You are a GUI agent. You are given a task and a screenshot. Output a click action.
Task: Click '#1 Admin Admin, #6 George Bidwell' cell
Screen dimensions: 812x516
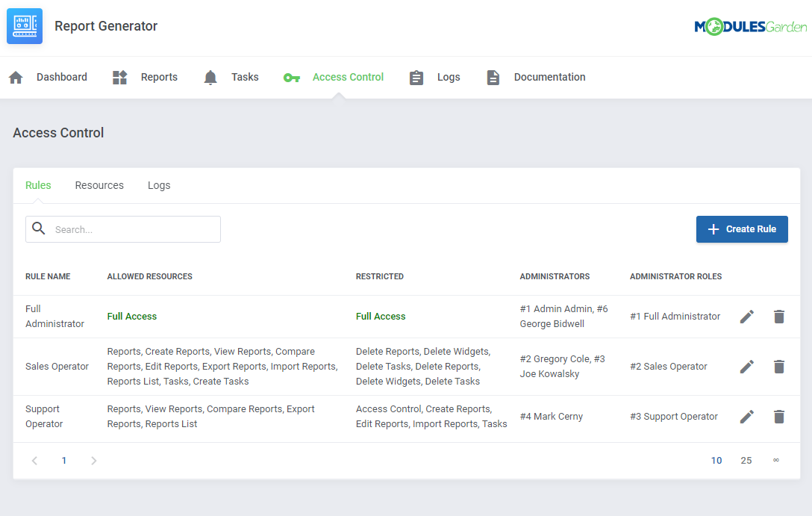(x=564, y=317)
